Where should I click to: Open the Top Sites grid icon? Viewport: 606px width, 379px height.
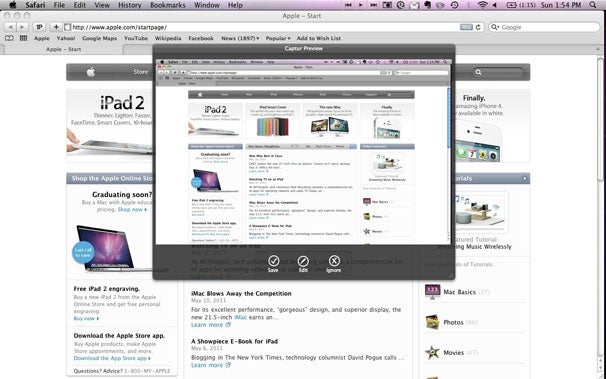[x=24, y=38]
